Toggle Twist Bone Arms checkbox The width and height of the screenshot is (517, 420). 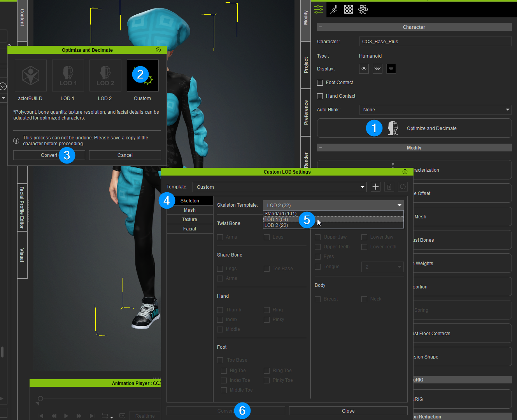pyautogui.click(x=220, y=237)
